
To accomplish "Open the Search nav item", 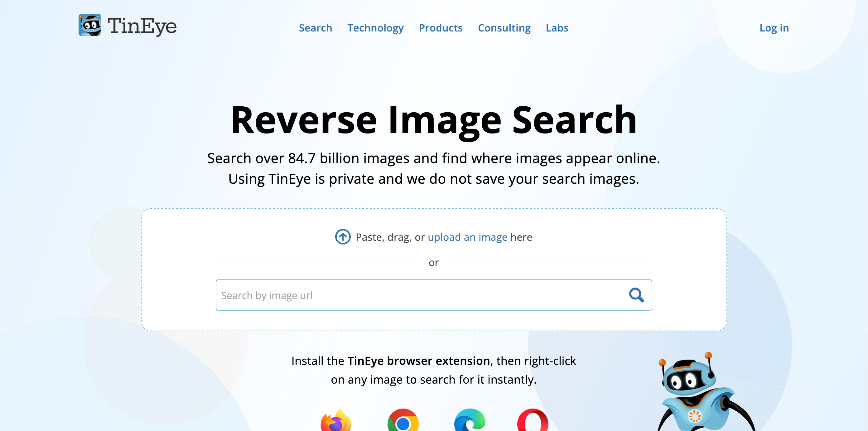I will (316, 28).
